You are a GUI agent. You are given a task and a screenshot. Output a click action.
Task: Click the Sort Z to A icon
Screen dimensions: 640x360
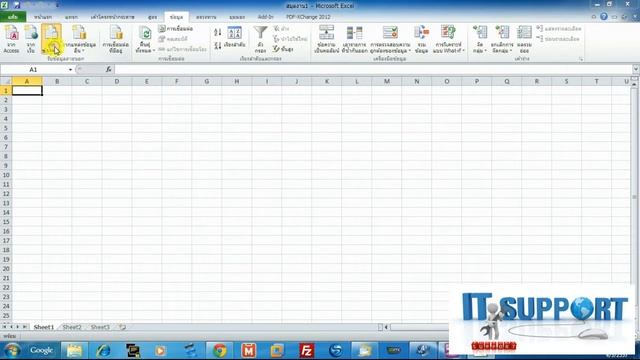[218, 45]
